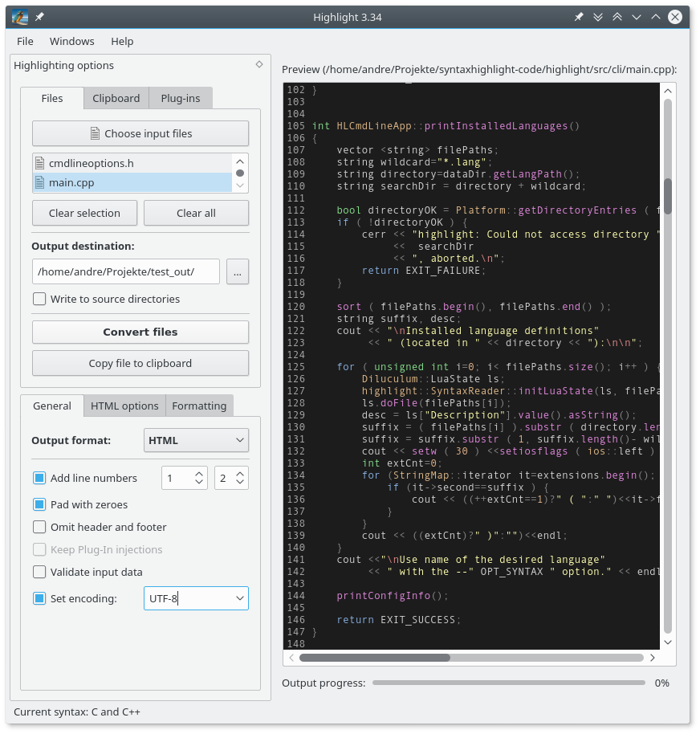Screen dimensions: 700x734
Task: Click preview scroll right arrow
Action: 653,658
